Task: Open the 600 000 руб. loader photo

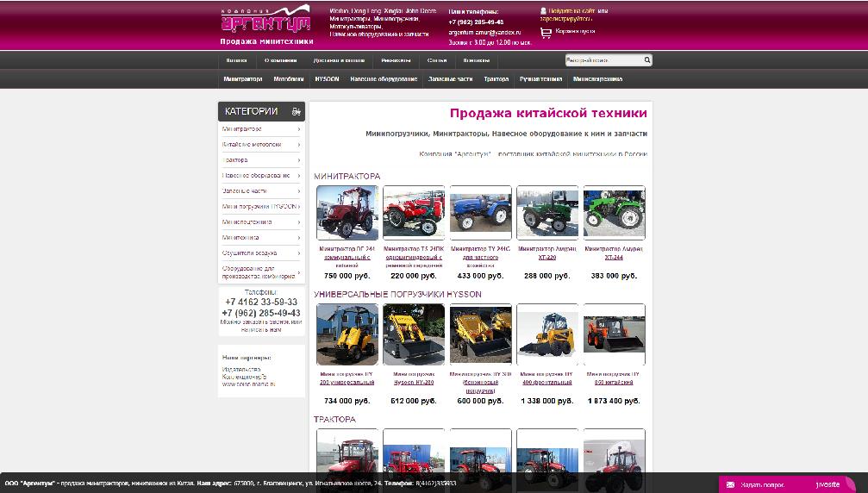Action: click(x=480, y=334)
